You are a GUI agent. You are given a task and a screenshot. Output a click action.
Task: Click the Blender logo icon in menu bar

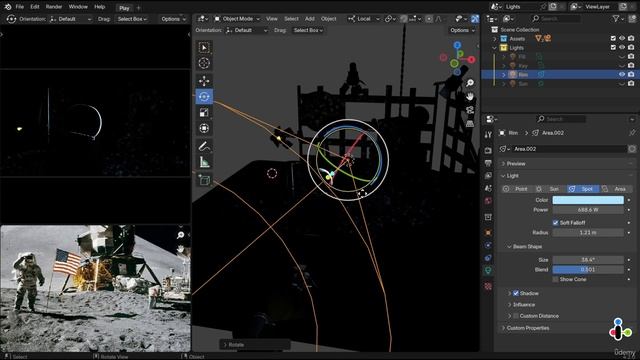point(8,7)
